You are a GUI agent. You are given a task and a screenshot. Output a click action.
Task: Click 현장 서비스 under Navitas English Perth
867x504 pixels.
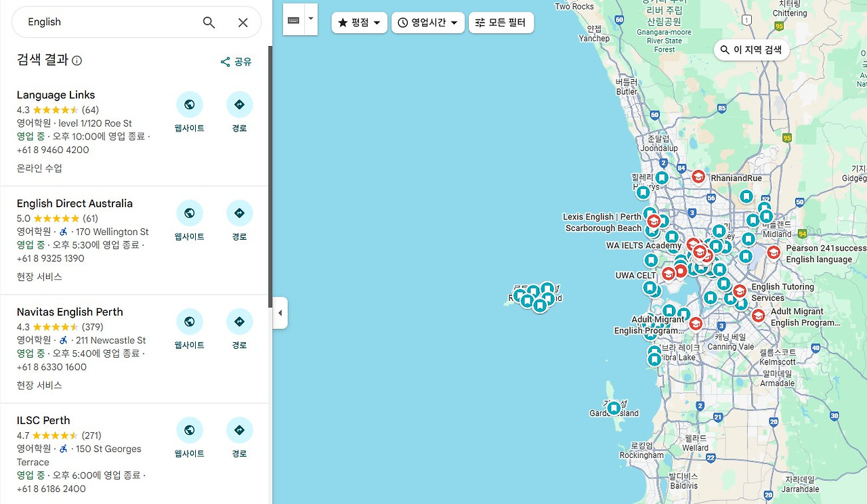pos(39,385)
